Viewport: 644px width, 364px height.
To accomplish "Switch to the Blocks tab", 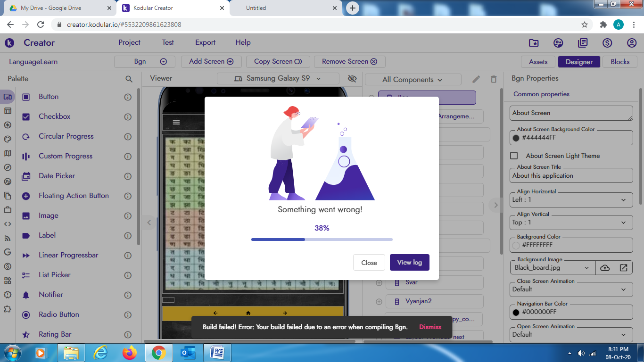I will [619, 62].
